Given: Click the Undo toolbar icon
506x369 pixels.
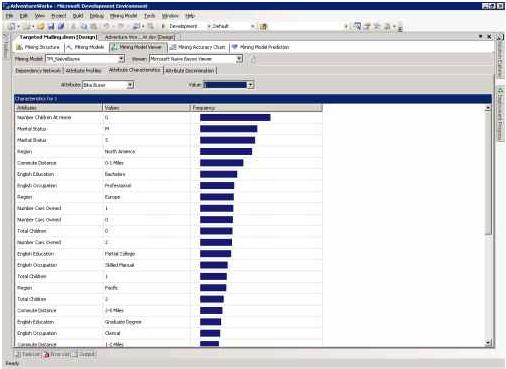Looking at the screenshot, I should [106, 26].
